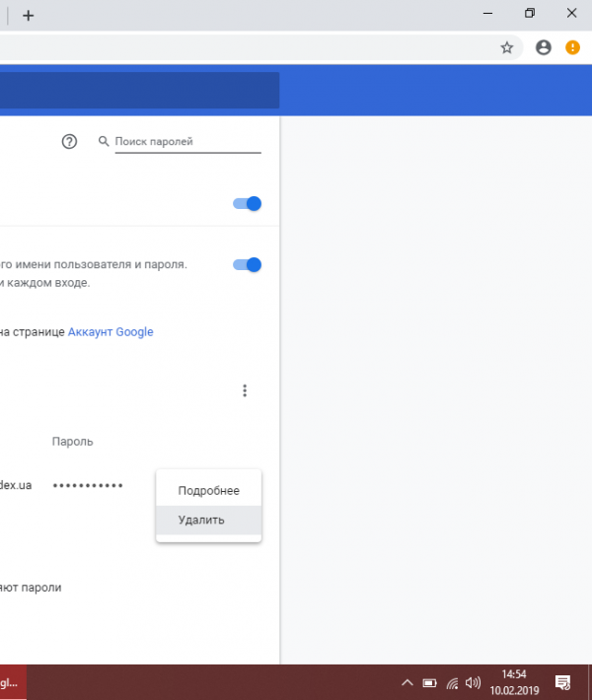Select Подробнее in the context menu
The image size is (592, 700).
(x=208, y=491)
